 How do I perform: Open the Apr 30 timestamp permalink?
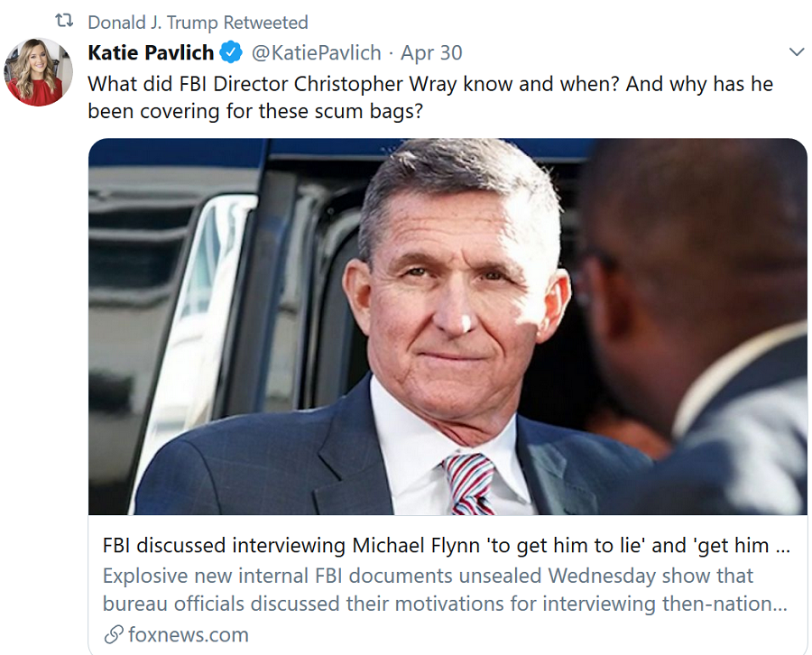431,52
